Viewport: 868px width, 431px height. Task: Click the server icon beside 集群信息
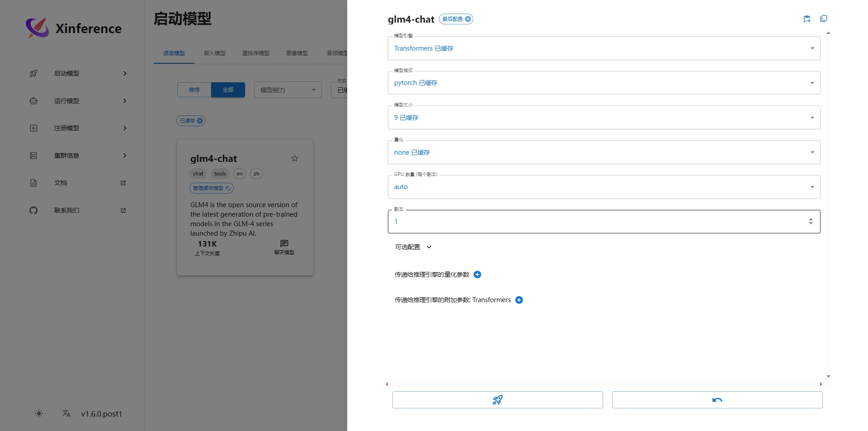33,156
